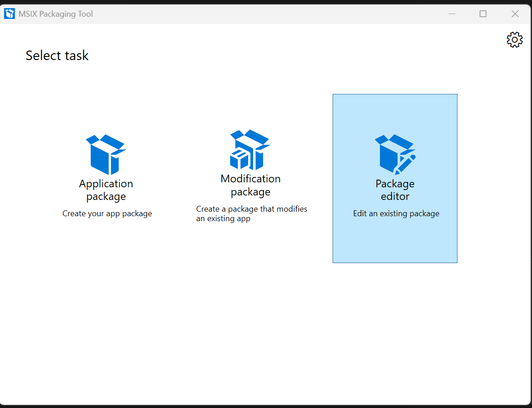Select the "Package editor" title text

tap(395, 190)
